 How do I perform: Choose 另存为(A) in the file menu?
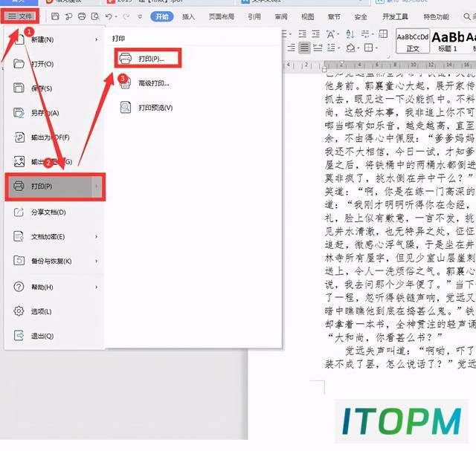tap(54, 113)
